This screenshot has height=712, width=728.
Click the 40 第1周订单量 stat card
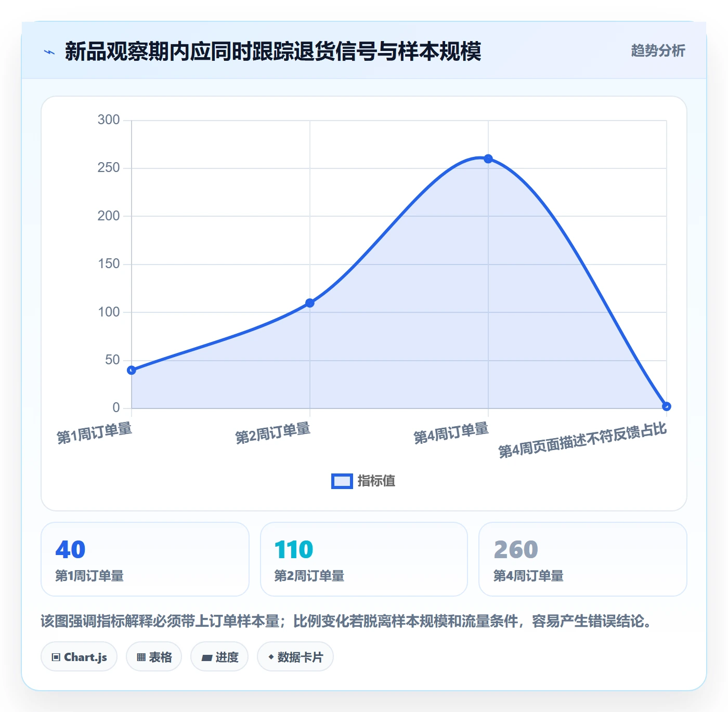(145, 559)
